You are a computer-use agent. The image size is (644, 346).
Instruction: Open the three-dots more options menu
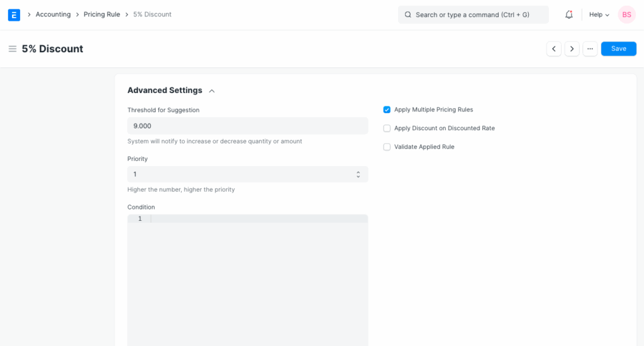tap(590, 49)
